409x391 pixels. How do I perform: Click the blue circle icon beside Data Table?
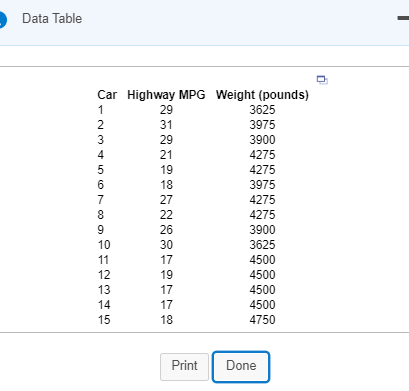(x=2, y=19)
